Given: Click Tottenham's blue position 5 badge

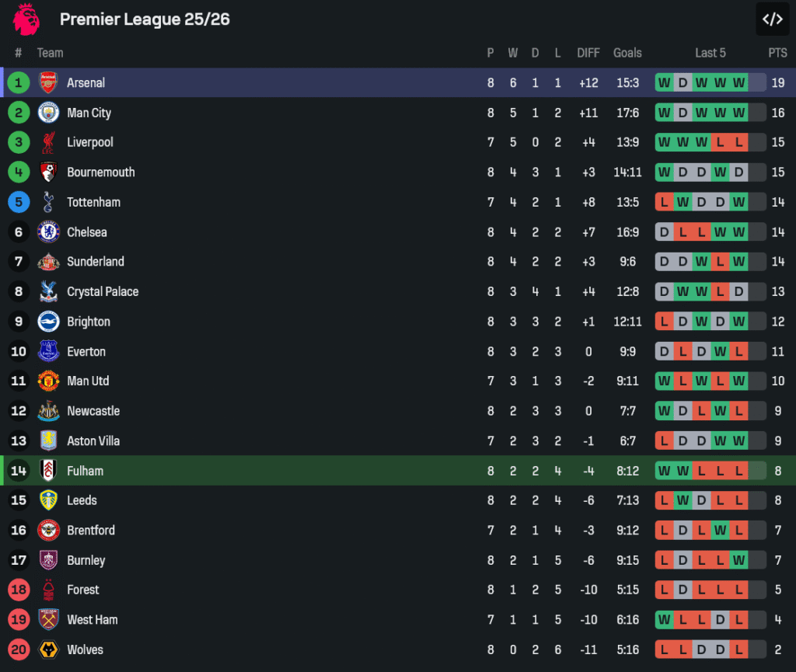Looking at the screenshot, I should click(x=19, y=202).
